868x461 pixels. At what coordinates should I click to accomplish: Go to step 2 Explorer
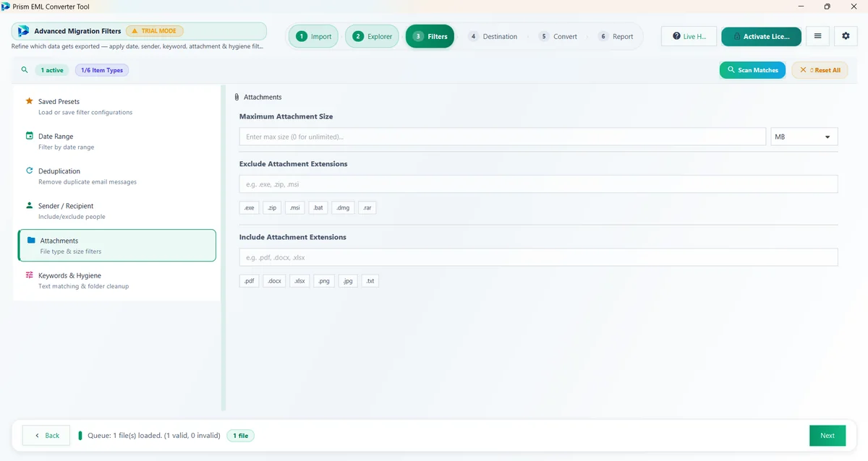coord(373,36)
